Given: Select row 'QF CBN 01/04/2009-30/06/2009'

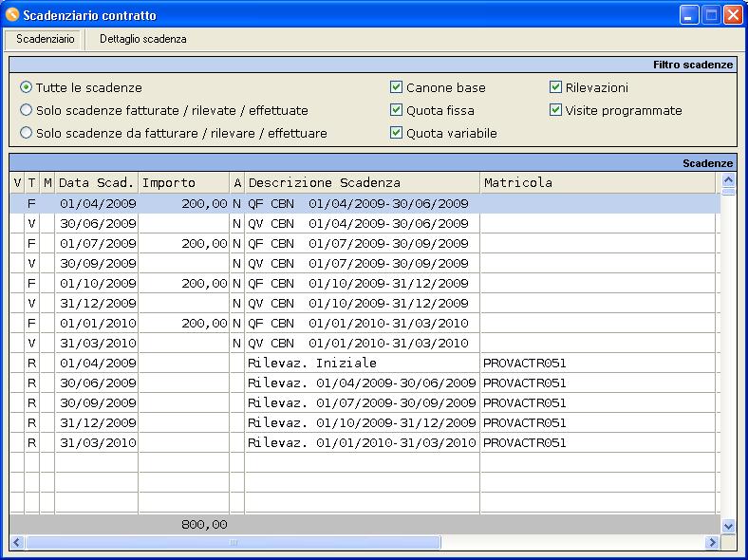Looking at the screenshot, I should tap(365, 204).
